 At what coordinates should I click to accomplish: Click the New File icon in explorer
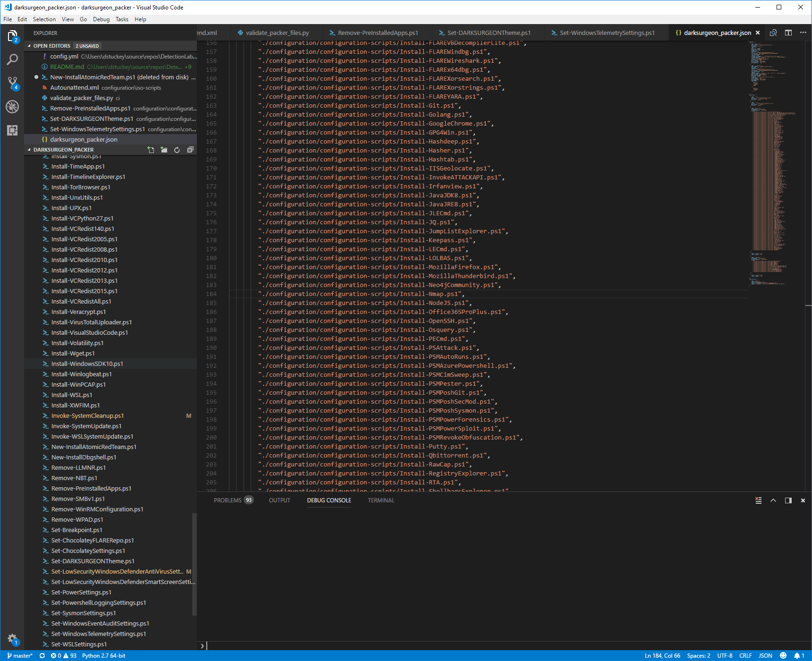tap(151, 150)
